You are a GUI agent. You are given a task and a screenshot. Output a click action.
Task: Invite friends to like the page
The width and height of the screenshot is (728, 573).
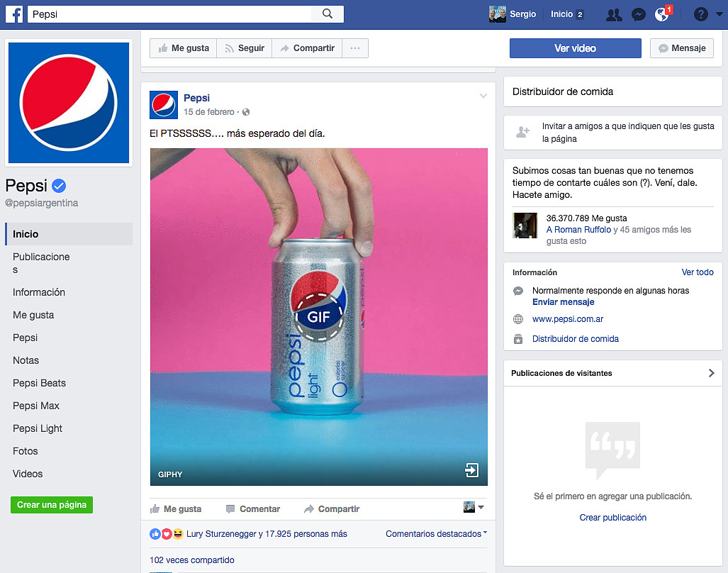[x=628, y=133]
